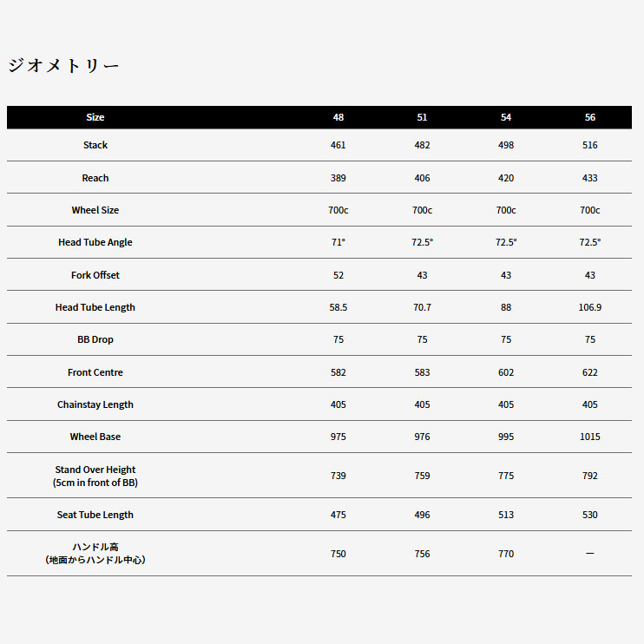Click the Wheel Base row label

(95, 437)
